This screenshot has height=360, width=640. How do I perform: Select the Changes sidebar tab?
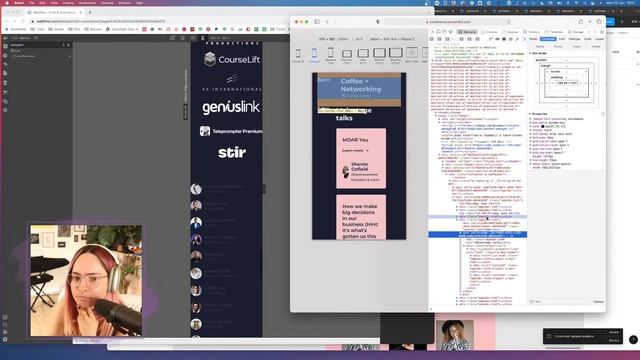click(575, 39)
